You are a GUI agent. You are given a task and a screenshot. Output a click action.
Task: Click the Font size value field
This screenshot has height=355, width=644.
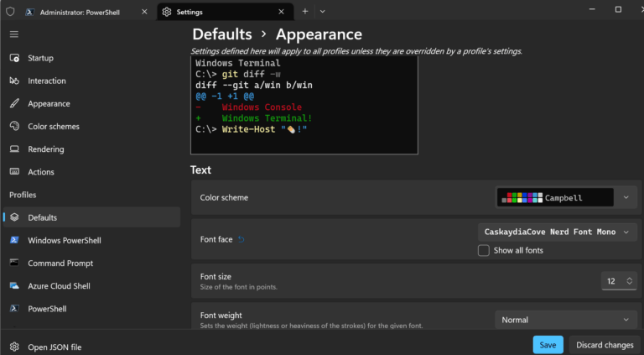pos(611,281)
